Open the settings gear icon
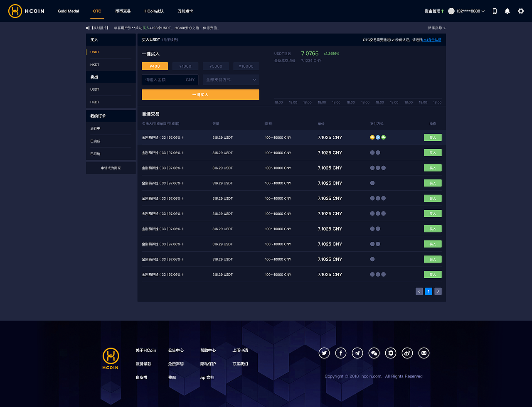 click(521, 11)
